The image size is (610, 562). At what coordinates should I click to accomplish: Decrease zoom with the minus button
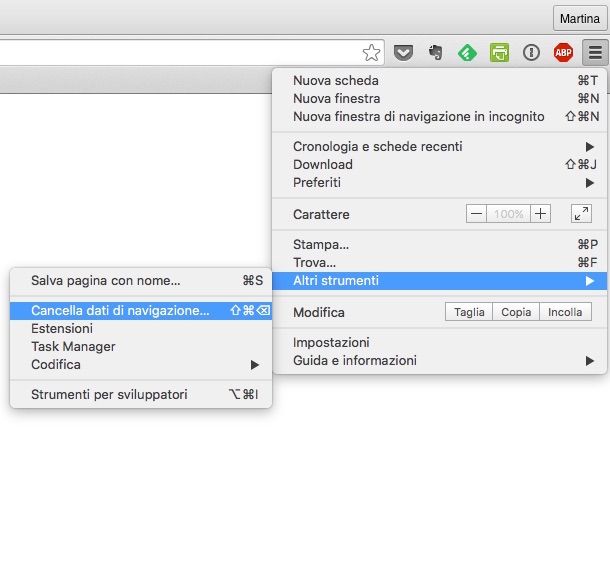[477, 214]
